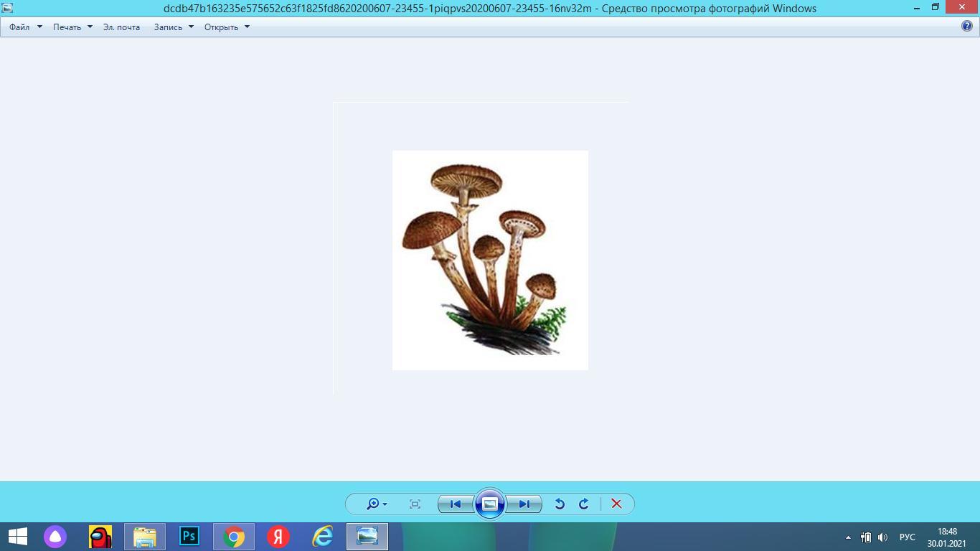Click the Эл. почта menu item
Image resolution: width=980 pixels, height=551 pixels.
121,27
